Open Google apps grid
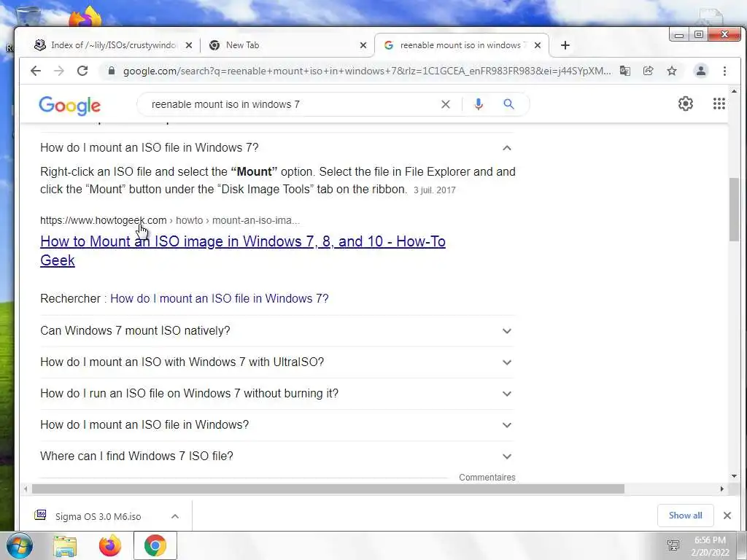747x560 pixels. coord(719,104)
